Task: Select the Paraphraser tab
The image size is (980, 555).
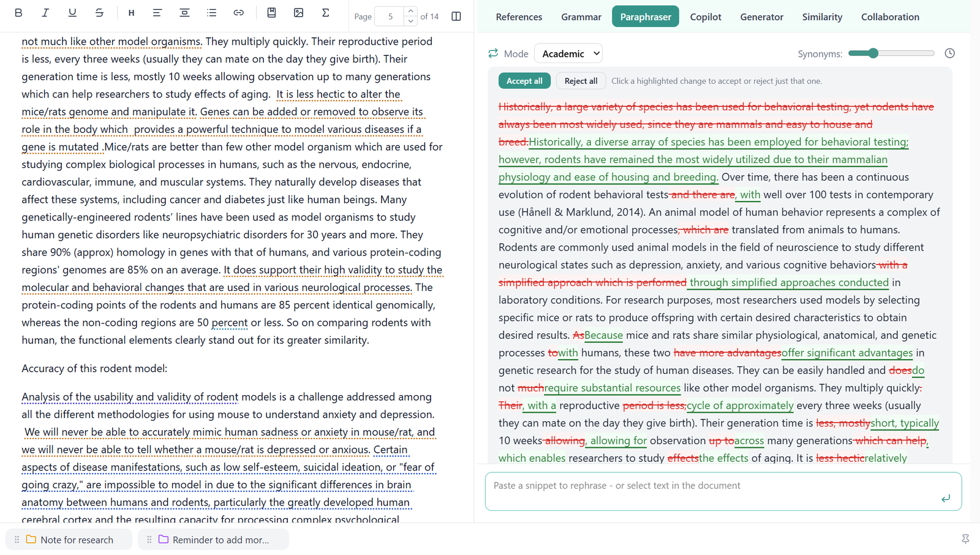Action: (x=646, y=17)
